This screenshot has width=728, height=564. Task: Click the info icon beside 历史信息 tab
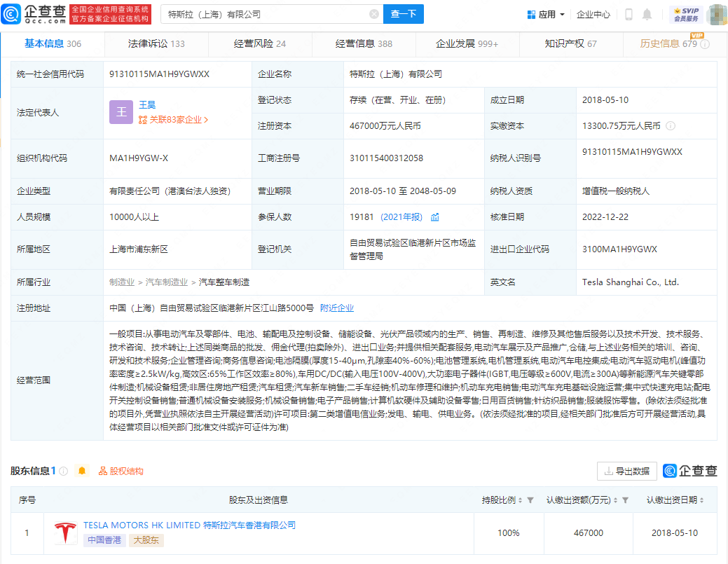(x=705, y=44)
